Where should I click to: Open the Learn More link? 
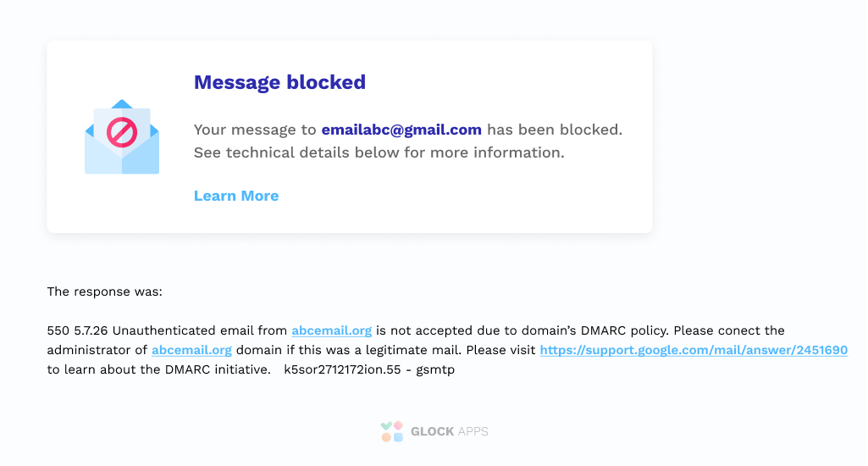(x=236, y=196)
